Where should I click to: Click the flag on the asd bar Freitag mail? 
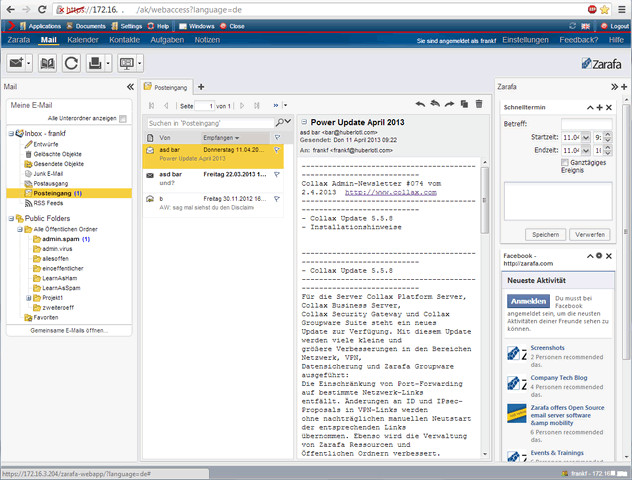[277, 175]
